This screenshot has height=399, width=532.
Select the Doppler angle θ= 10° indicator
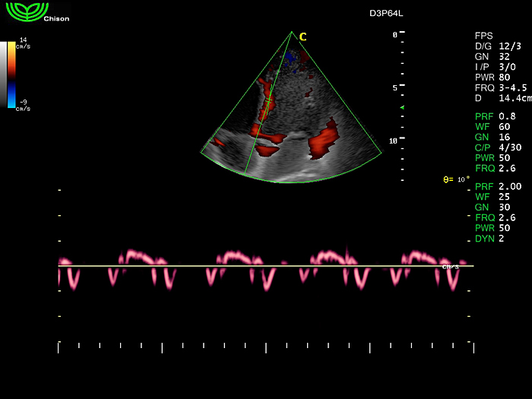(457, 179)
